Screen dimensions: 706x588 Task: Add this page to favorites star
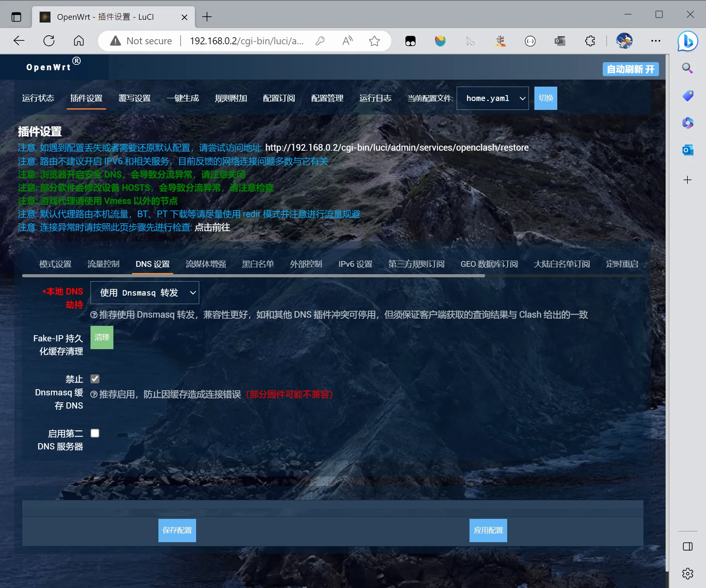[374, 41]
